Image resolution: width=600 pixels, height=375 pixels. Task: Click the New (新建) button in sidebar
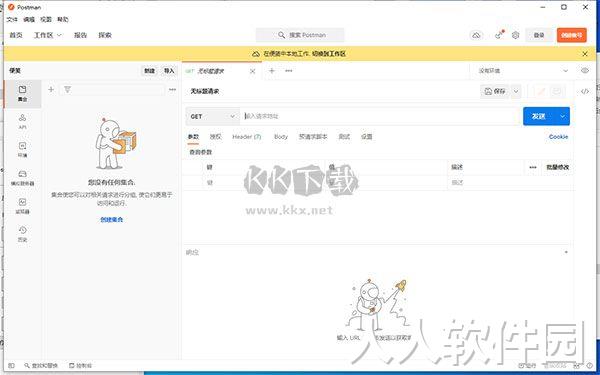pyautogui.click(x=149, y=71)
